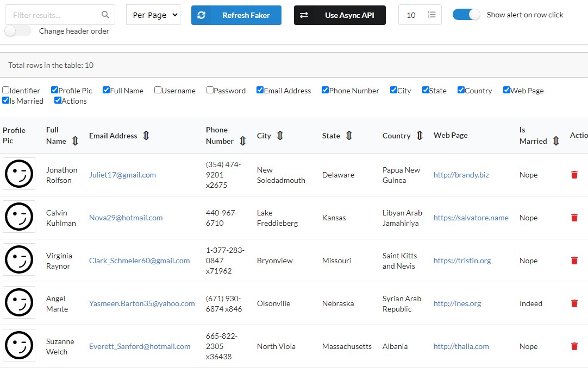This screenshot has width=588, height=368.
Task: Delete Jonathon Rolfson row with trash icon
Action: pyautogui.click(x=574, y=175)
